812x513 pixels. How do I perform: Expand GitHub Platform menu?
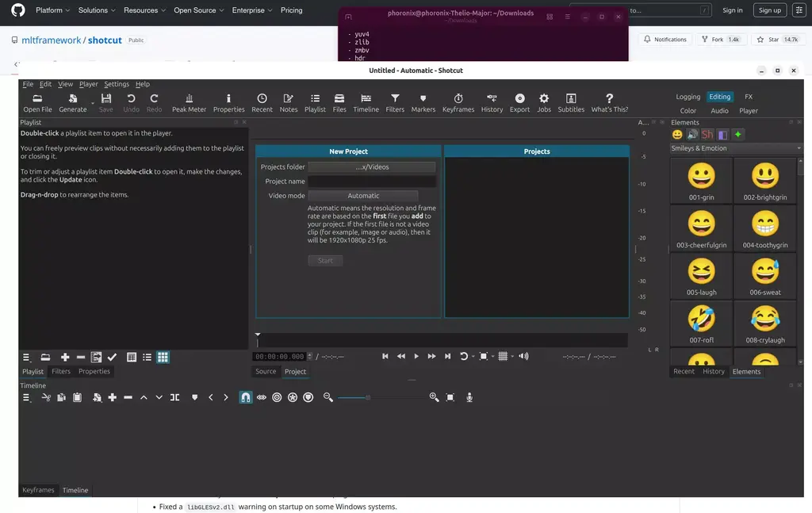[52, 10]
